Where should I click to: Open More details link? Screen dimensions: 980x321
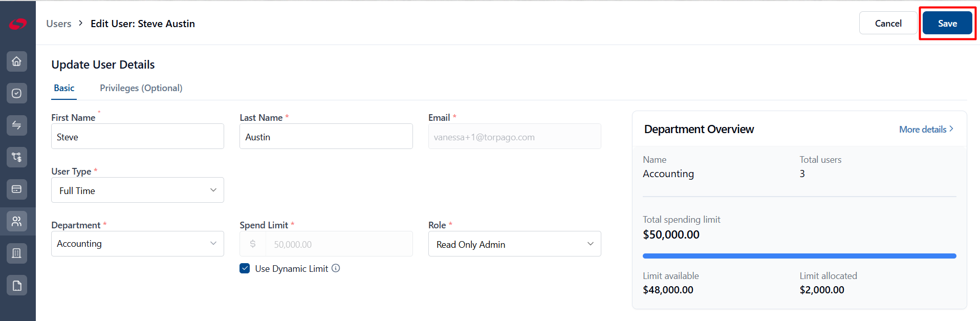tap(926, 130)
